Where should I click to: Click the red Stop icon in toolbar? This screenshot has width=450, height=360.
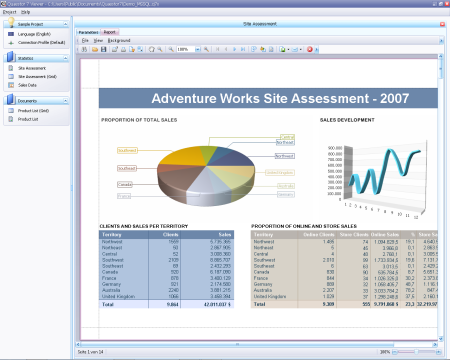pos(310,49)
